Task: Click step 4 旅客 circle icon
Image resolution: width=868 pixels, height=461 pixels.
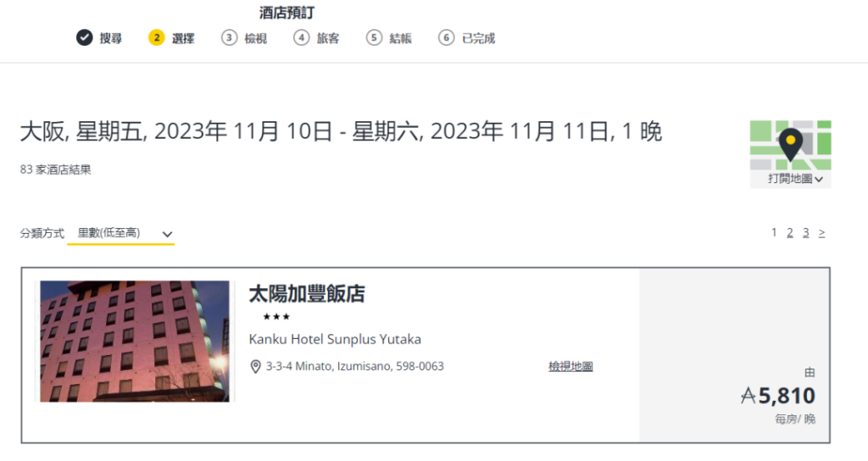Action: coord(301,37)
